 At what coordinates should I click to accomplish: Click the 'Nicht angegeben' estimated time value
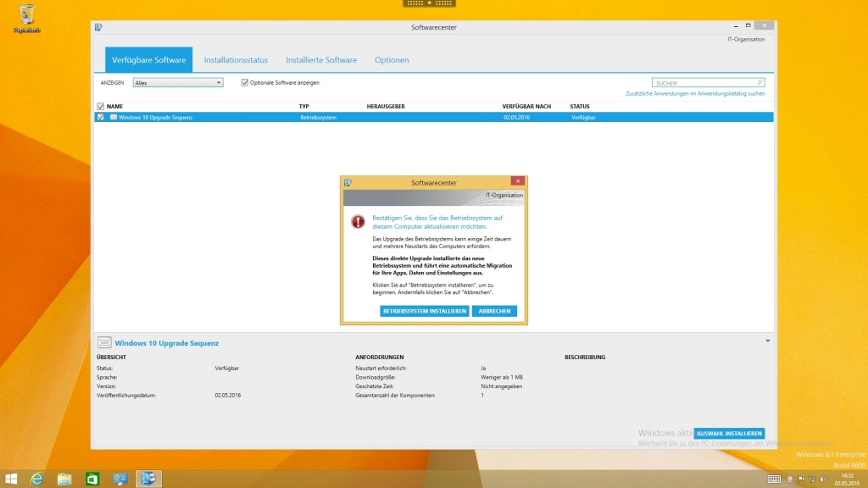click(x=502, y=386)
